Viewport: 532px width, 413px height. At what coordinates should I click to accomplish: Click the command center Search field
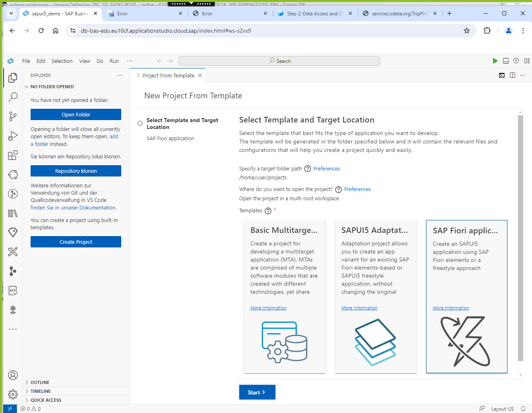pyautogui.click(x=279, y=61)
